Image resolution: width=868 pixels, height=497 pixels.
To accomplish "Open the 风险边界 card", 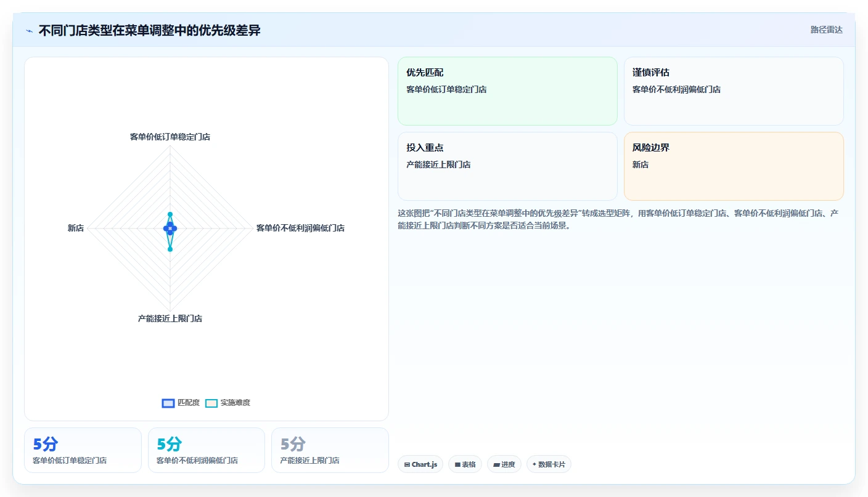I will (734, 166).
